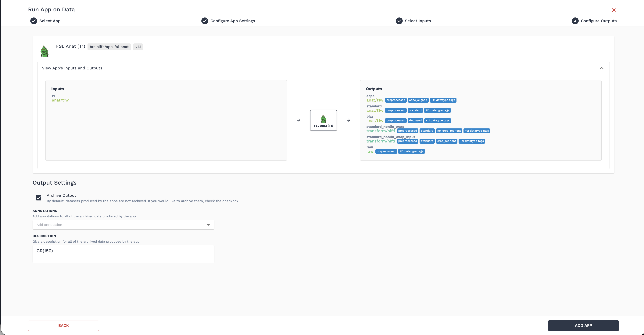644x335 pixels.
Task: Click the Add annotation input field
Action: (x=123, y=225)
